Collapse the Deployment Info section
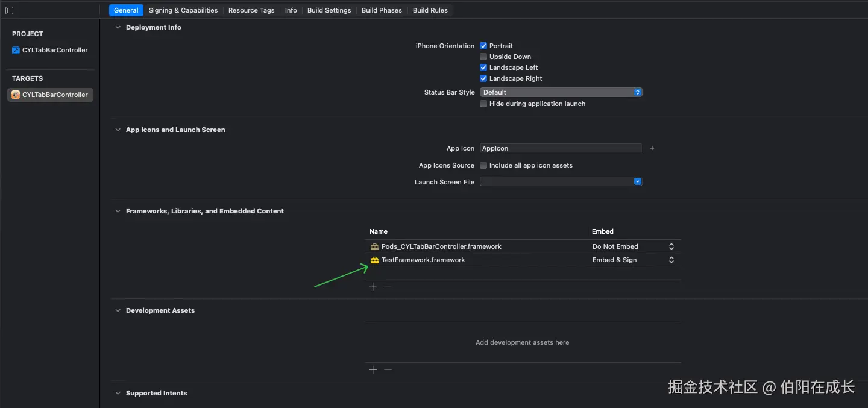Viewport: 868px width, 408px height. (118, 27)
